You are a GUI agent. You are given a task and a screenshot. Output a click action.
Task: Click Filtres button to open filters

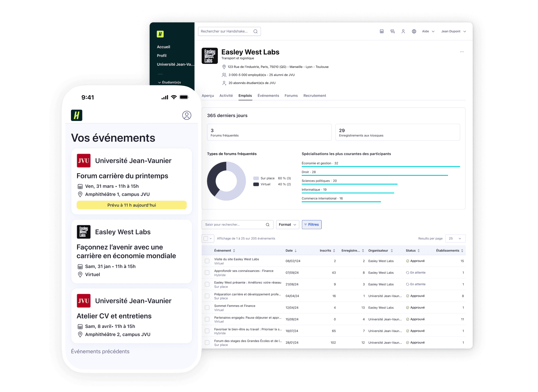click(x=312, y=224)
